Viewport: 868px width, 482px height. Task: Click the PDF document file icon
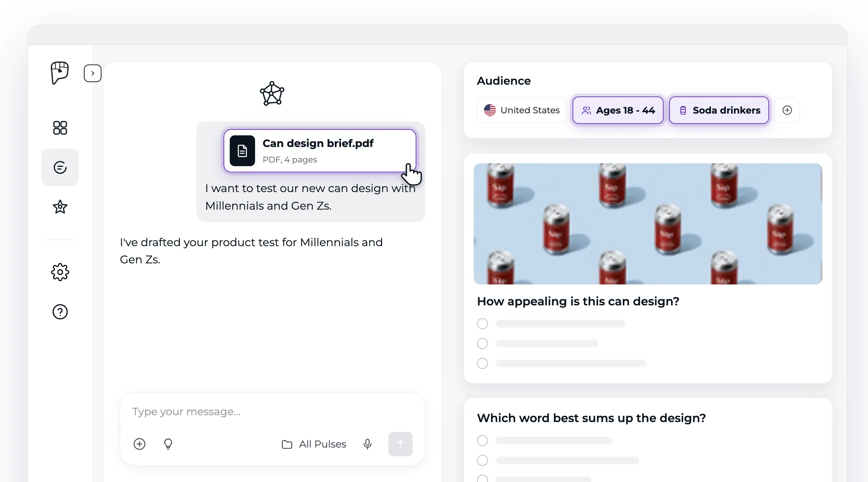pos(242,151)
